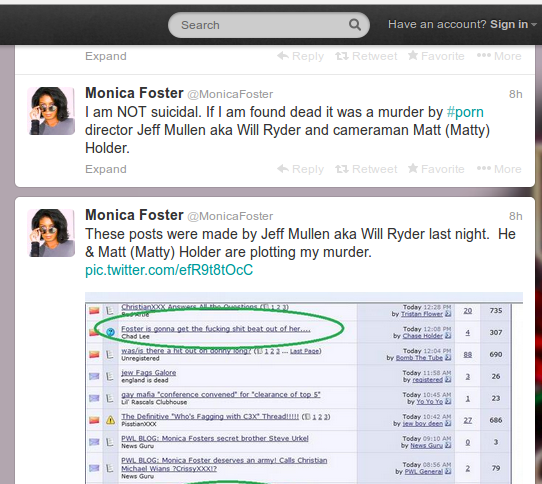
Task: Click 'Chase Holder' last poster link
Action: 422,336
